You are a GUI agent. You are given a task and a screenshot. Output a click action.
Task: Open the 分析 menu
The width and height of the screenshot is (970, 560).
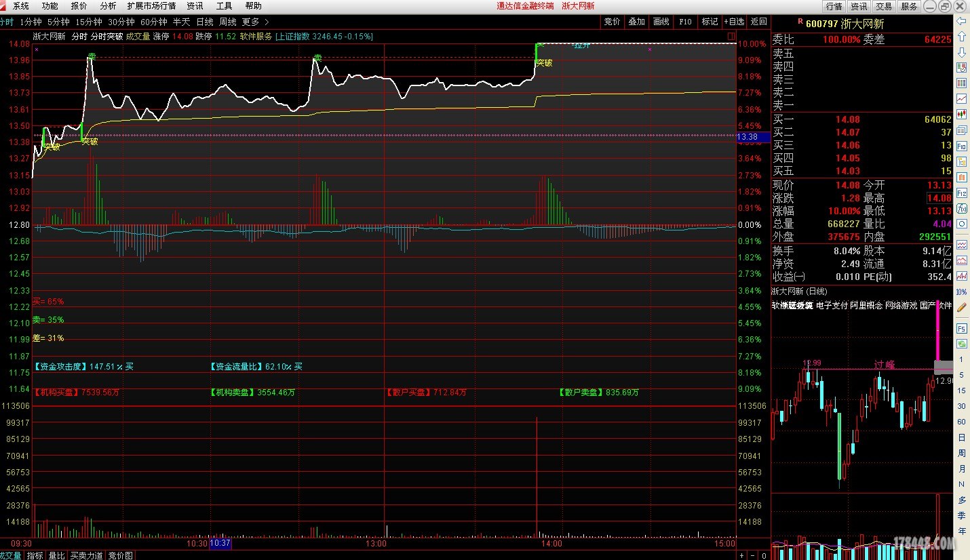[x=109, y=5]
